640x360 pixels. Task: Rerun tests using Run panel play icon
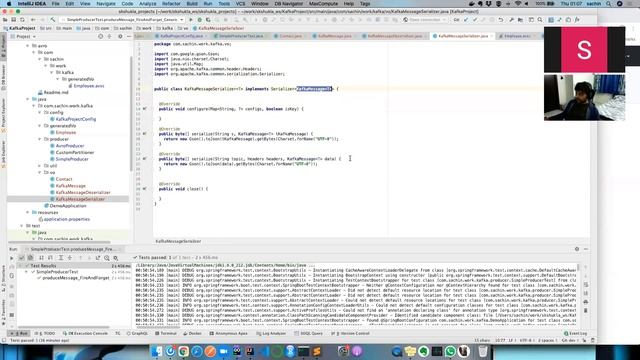tap(11, 258)
